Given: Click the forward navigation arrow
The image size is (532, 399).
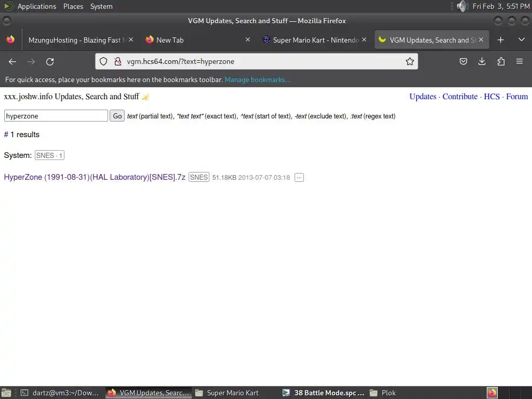Looking at the screenshot, I should tap(31, 62).
